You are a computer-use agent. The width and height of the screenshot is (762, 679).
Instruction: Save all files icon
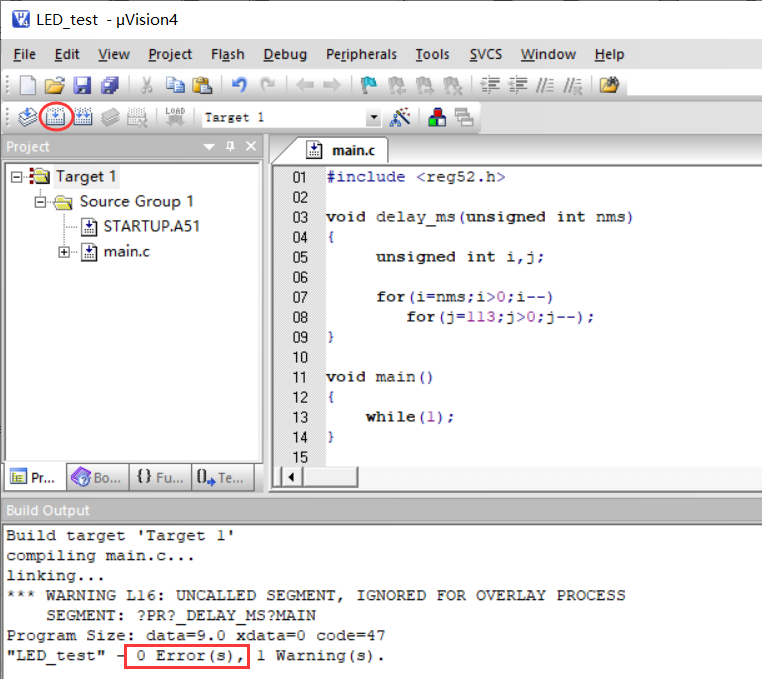coord(110,85)
